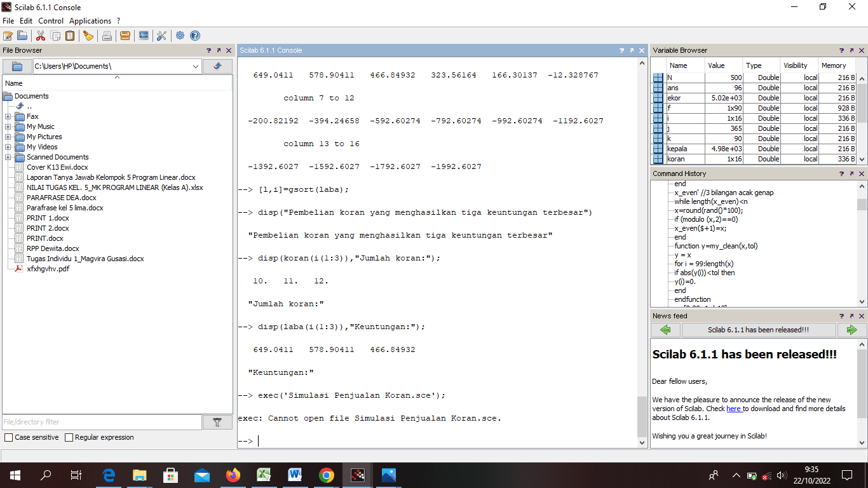Click the Paste clipboard icon
This screenshot has width=868, height=488.
[70, 36]
